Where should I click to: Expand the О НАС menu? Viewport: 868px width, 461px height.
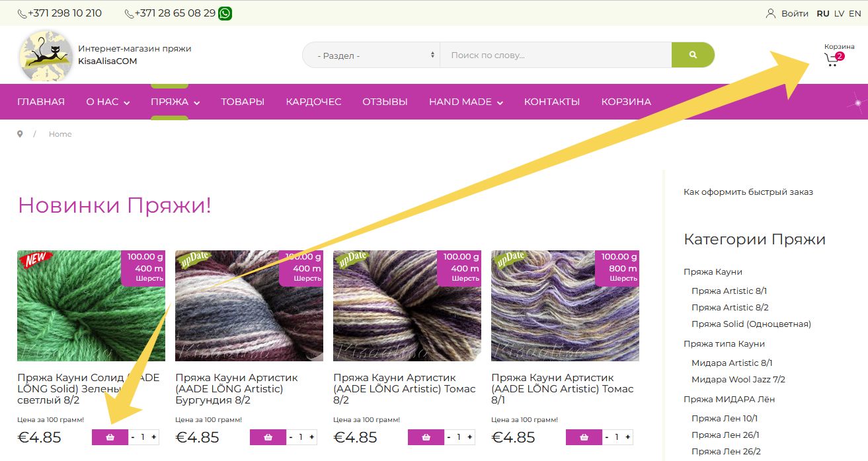pyautogui.click(x=108, y=102)
